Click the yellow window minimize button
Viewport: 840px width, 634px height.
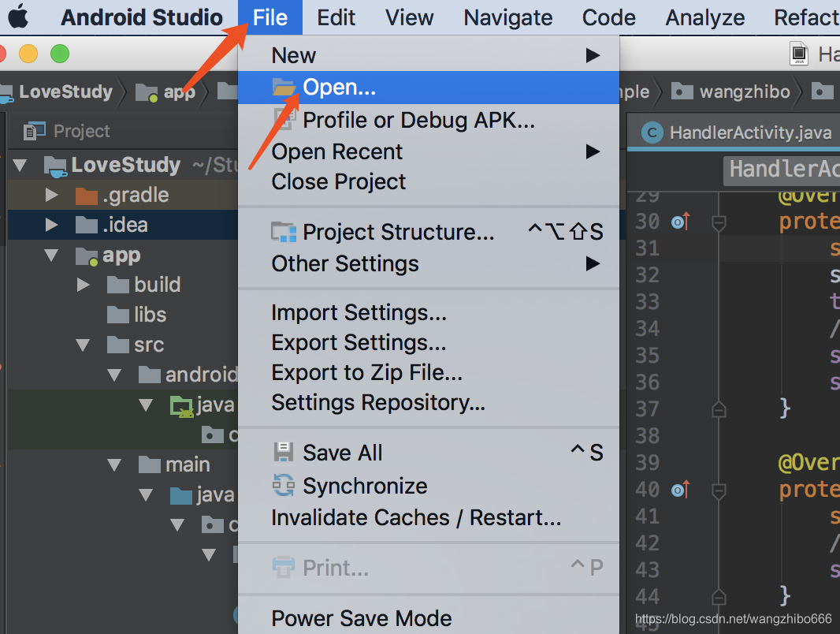[x=28, y=54]
